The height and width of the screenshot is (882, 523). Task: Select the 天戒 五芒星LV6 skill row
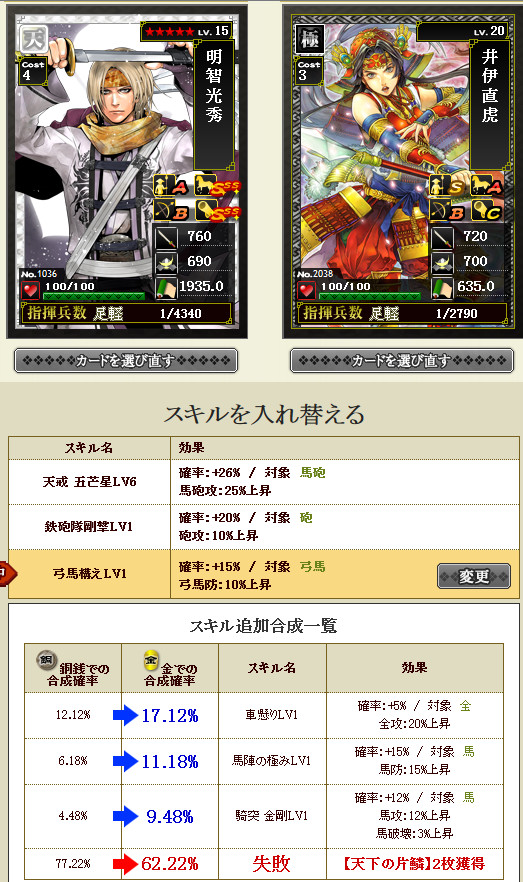pyautogui.click(x=264, y=482)
